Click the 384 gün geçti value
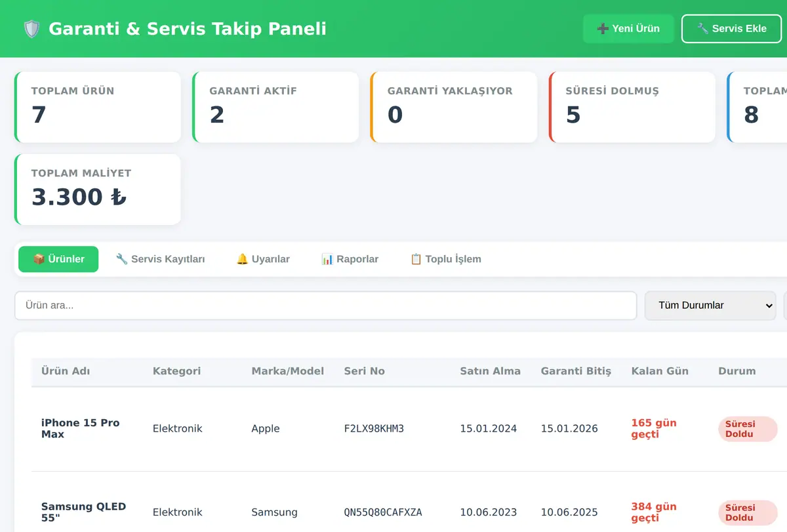This screenshot has width=787, height=532. (x=654, y=512)
